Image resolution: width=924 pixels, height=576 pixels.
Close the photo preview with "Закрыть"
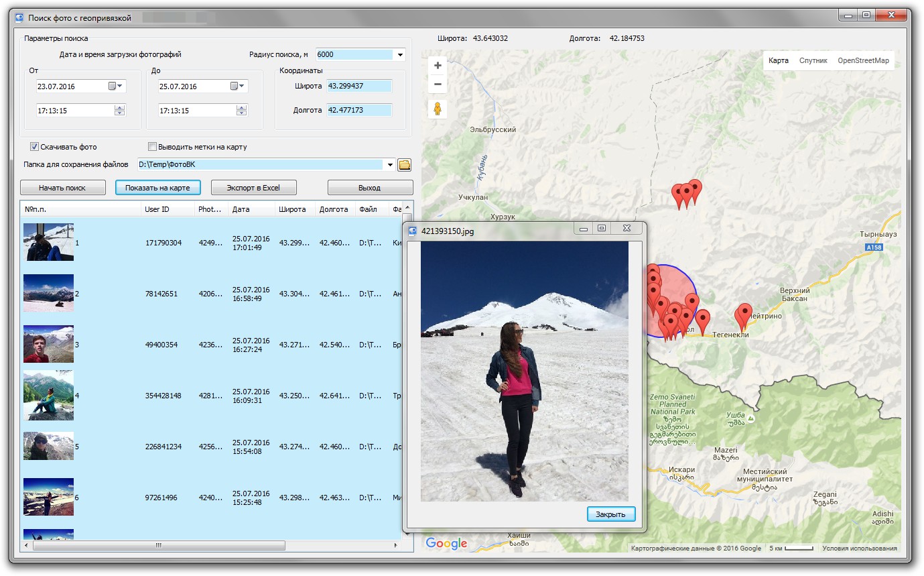[x=610, y=514]
